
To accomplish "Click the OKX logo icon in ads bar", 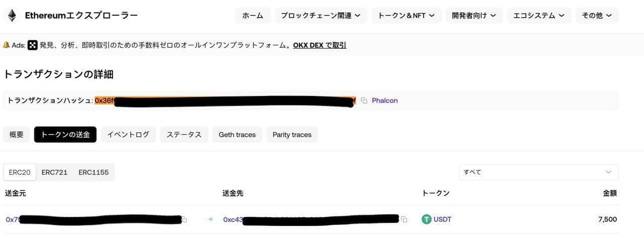I will click(x=33, y=45).
